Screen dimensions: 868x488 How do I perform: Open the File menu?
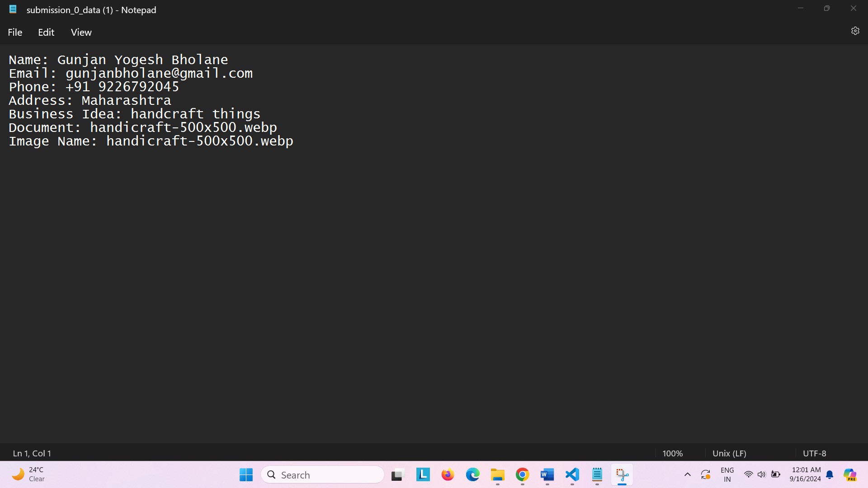pos(15,32)
